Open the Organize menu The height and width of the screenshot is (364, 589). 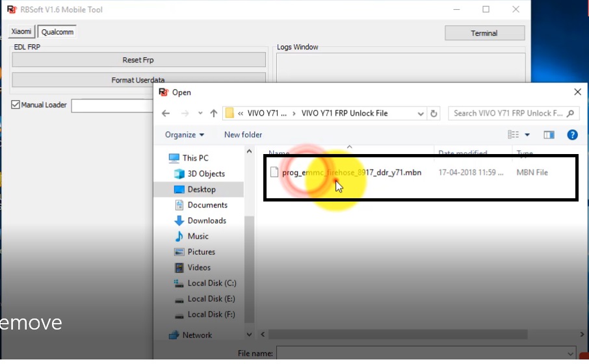(x=185, y=135)
